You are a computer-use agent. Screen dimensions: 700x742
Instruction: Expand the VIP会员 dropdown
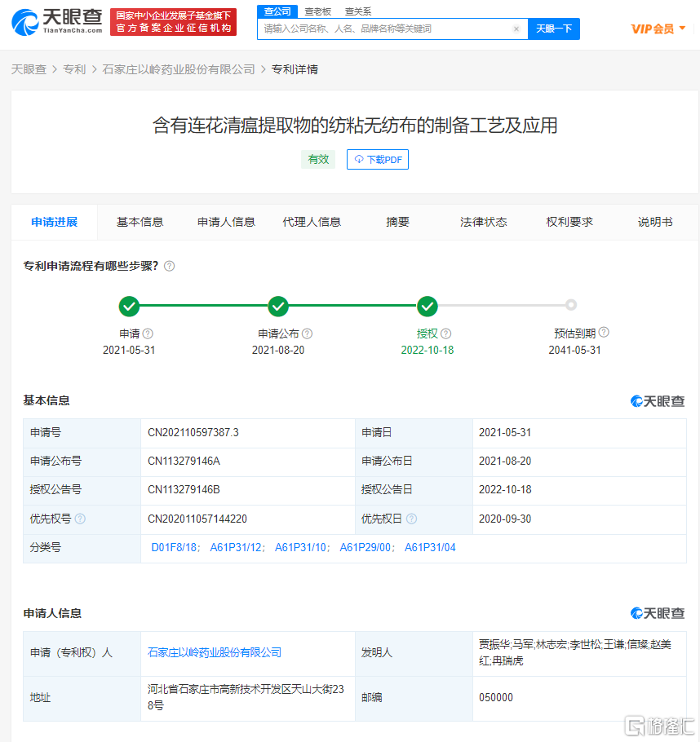tap(658, 29)
